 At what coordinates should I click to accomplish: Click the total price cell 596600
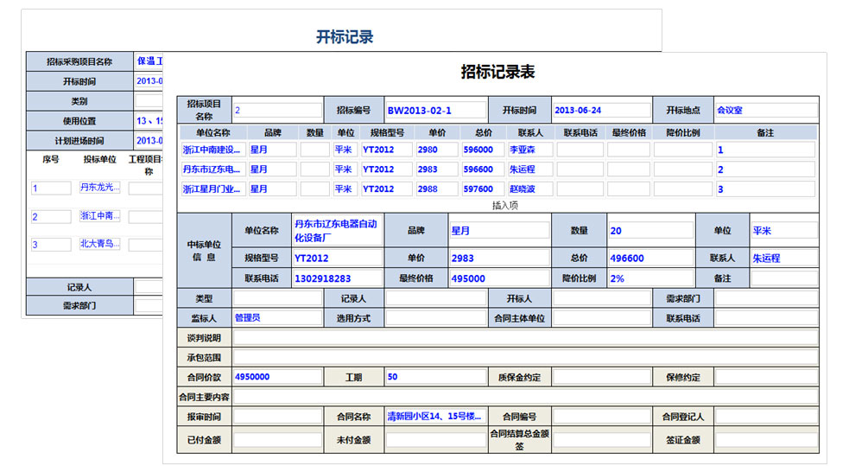pyautogui.click(x=483, y=169)
